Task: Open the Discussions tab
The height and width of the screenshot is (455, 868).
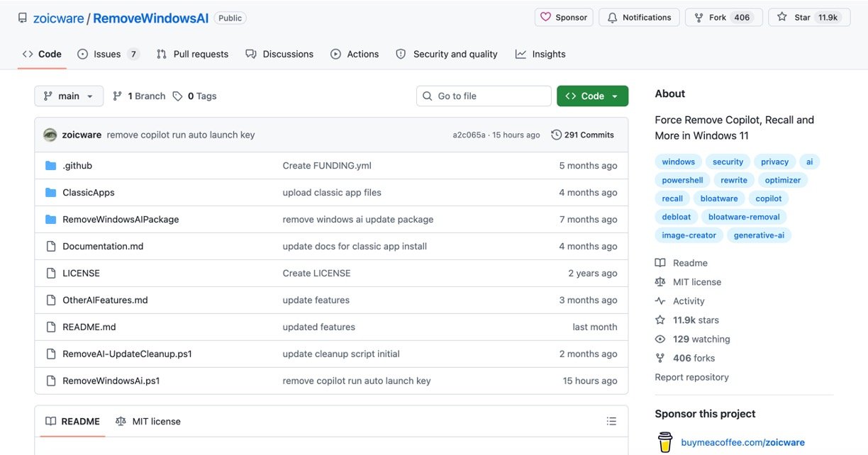Action: pos(279,54)
